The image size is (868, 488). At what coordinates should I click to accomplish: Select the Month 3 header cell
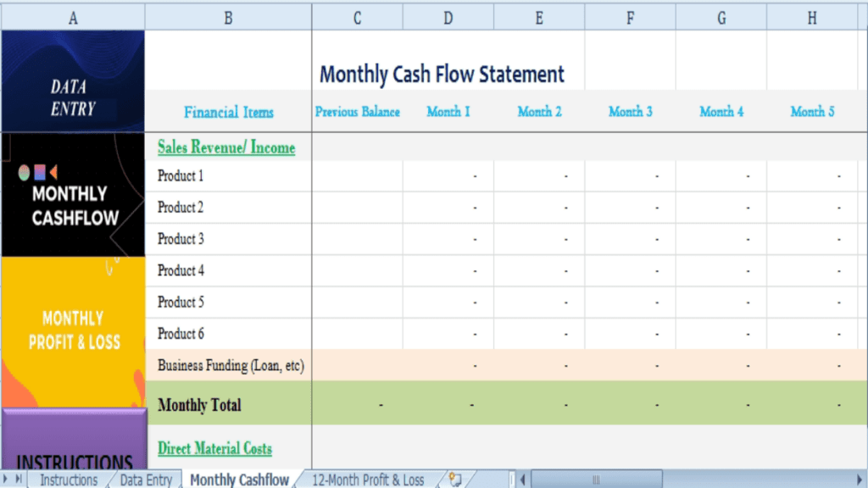tap(630, 111)
